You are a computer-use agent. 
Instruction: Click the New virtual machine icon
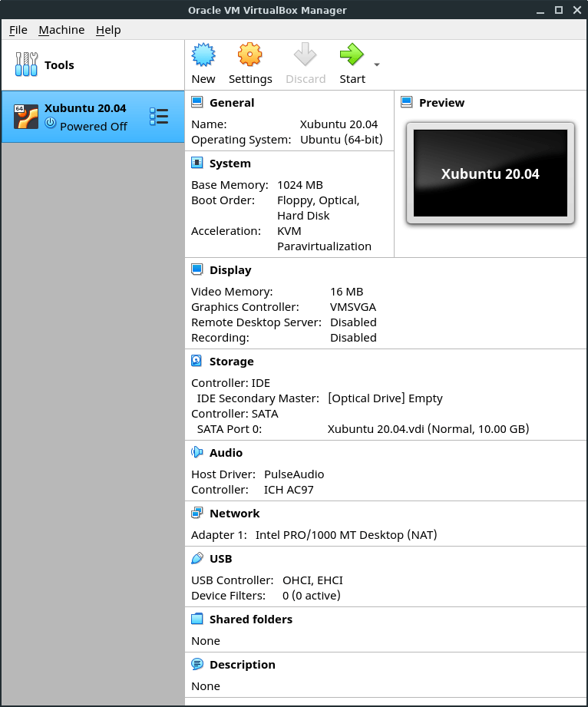(x=203, y=56)
